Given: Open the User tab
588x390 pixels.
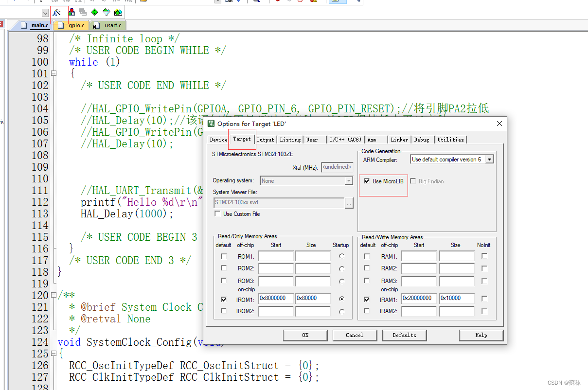Looking at the screenshot, I should point(312,140).
